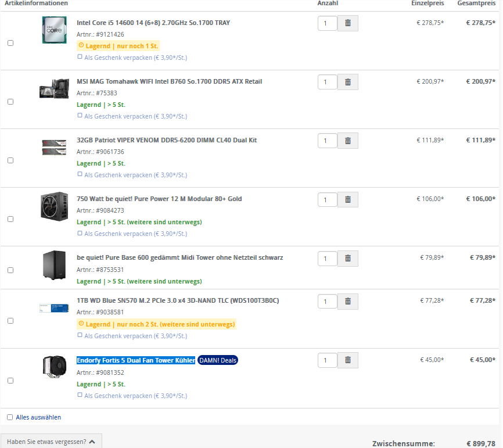Enable gift wrapping for Endorfy Fortis 5

tap(80, 395)
